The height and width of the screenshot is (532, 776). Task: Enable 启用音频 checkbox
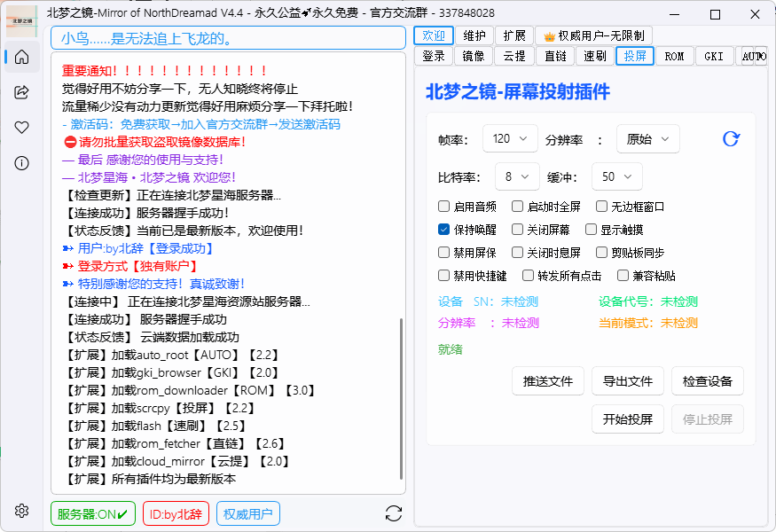[x=443, y=206]
